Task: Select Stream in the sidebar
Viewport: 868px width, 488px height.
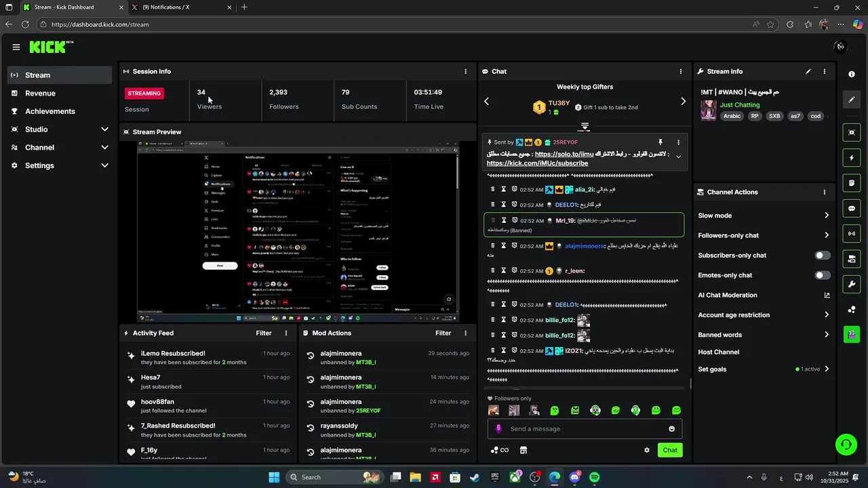Action: point(60,75)
